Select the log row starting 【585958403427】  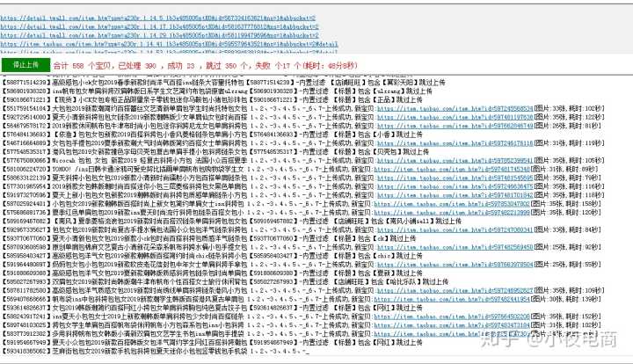[212, 256]
